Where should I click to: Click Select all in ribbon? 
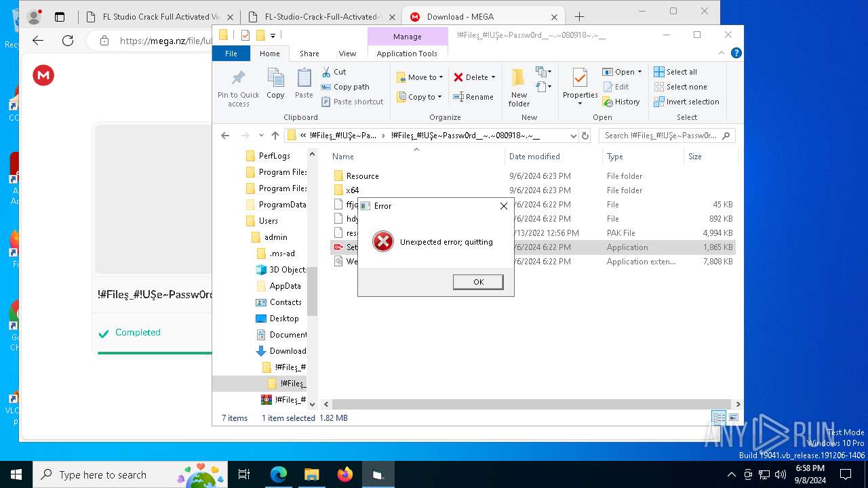pos(675,72)
